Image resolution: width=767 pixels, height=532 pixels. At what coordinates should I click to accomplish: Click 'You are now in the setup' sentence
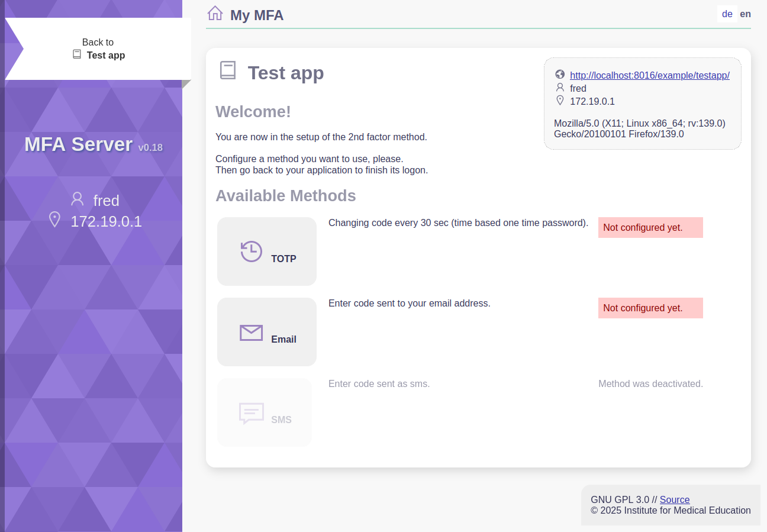pos(321,137)
